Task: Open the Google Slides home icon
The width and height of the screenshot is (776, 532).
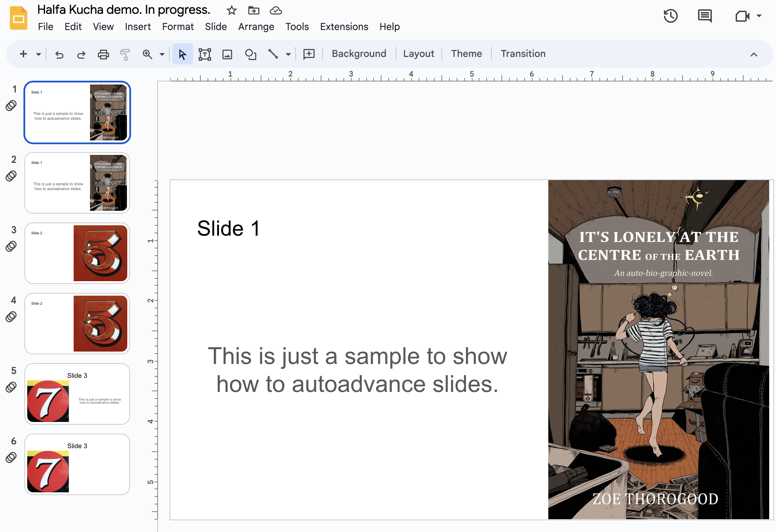Action: click(19, 18)
